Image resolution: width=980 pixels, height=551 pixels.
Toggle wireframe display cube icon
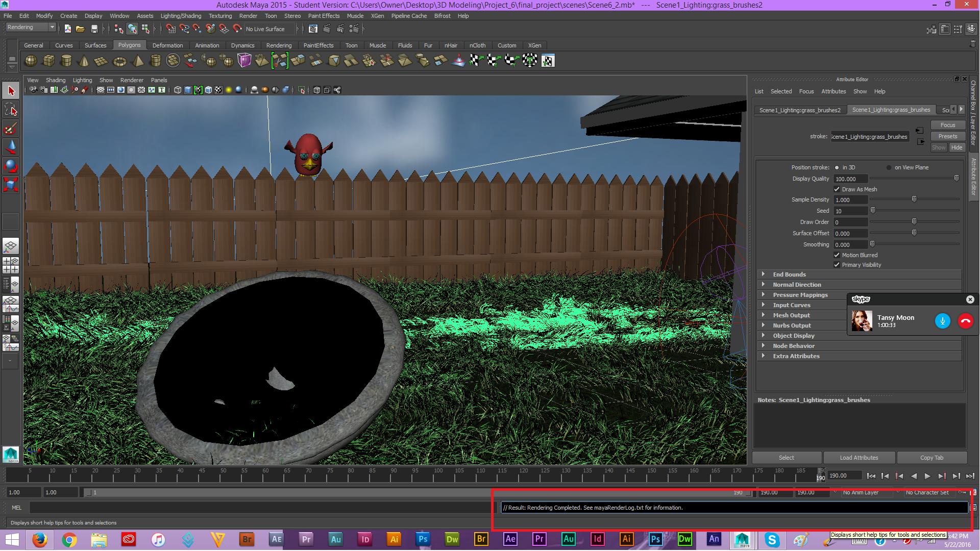tap(178, 90)
